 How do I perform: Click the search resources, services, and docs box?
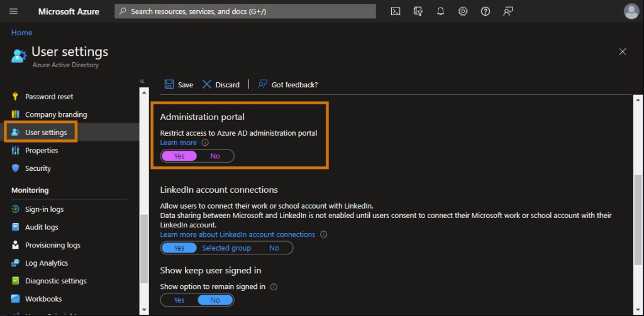point(245,11)
